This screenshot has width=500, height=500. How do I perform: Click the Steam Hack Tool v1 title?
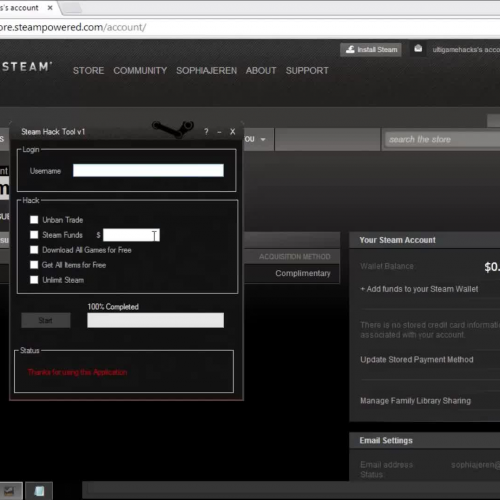click(x=53, y=132)
